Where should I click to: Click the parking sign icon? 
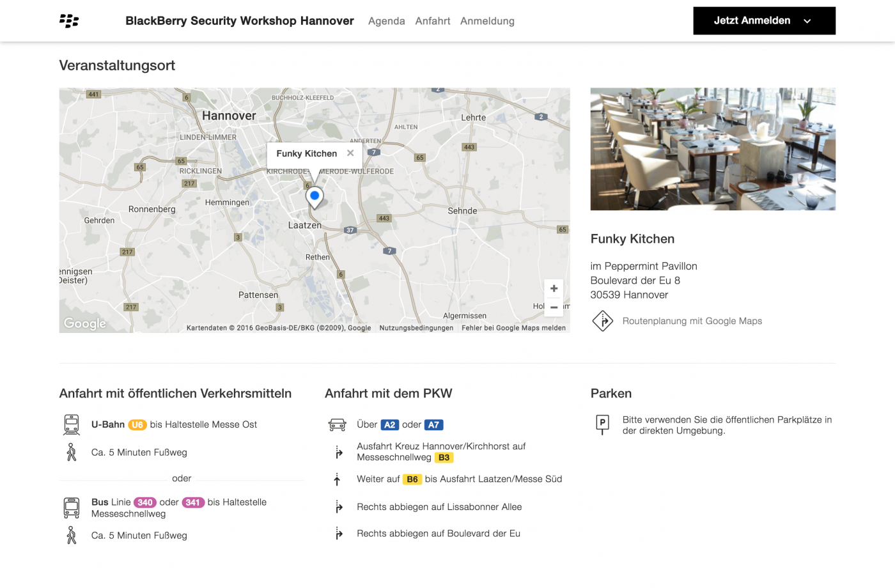tap(602, 424)
